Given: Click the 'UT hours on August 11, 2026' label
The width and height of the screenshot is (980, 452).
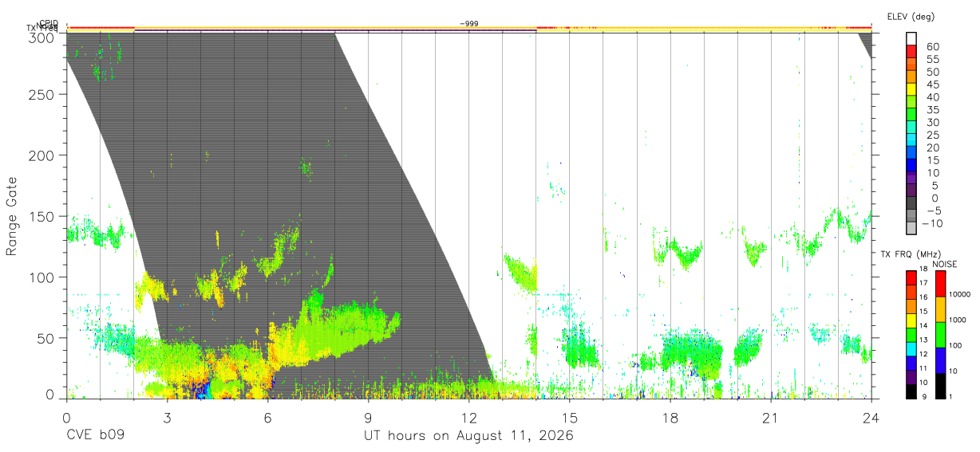Looking at the screenshot, I should (x=468, y=436).
